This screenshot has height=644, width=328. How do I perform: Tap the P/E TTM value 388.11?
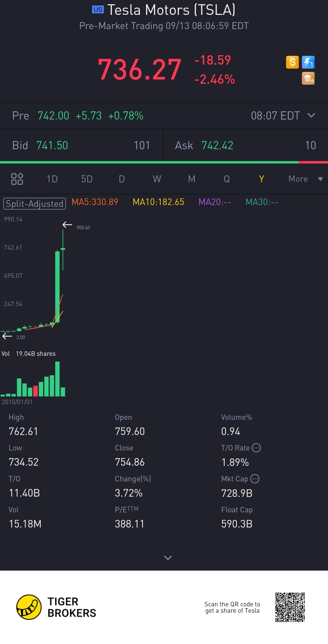tap(129, 524)
